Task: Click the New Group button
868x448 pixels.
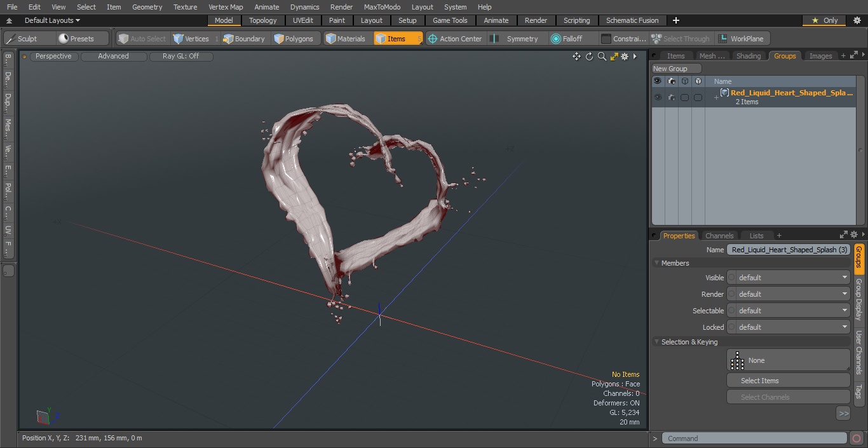Action: tap(676, 69)
